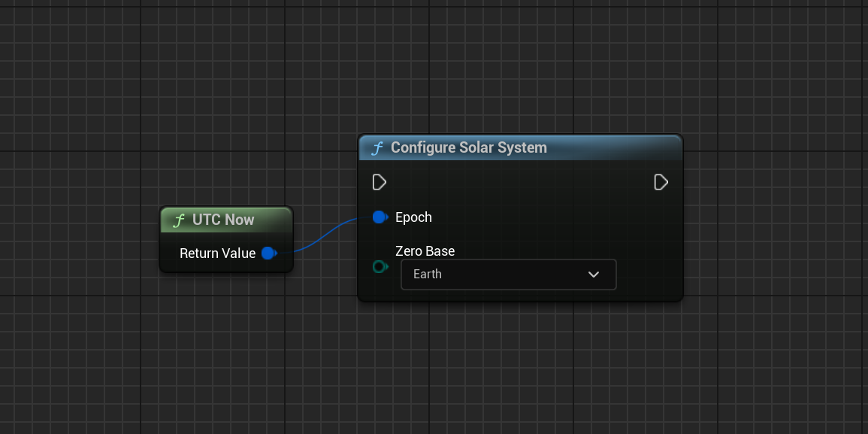Screen dimensions: 868x434
Task: Click the input execution pin on Configure Solar System
Action: click(x=380, y=183)
